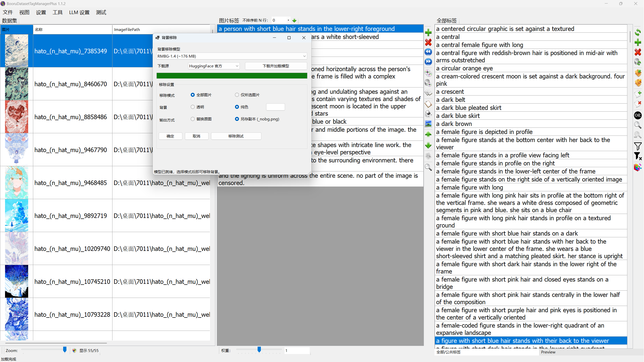Viewport: 644px width, 362px height.
Task: Click the postage stamp picture icon
Action: 428,123
